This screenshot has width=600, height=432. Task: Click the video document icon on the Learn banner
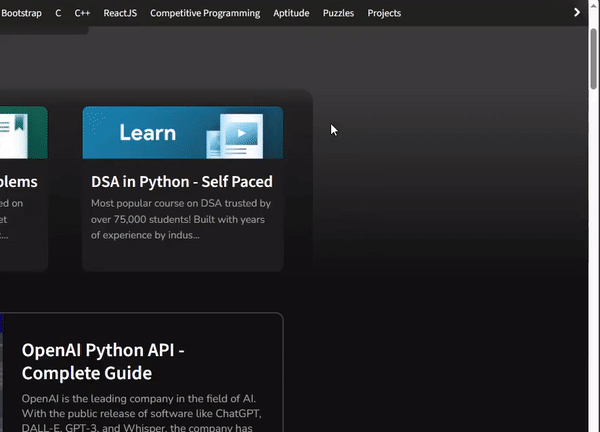pyautogui.click(x=235, y=136)
